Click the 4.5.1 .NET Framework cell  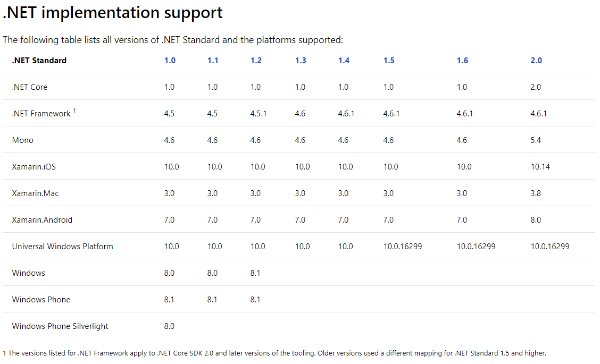[258, 114]
